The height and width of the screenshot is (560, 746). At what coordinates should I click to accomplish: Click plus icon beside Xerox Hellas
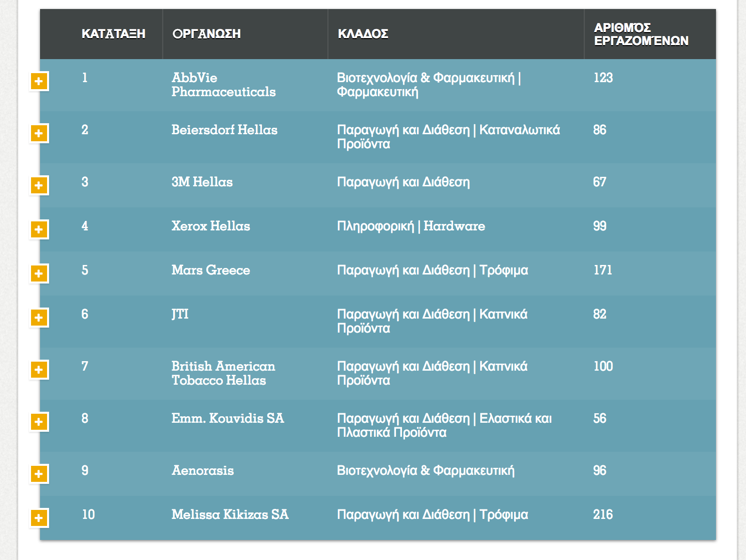pyautogui.click(x=39, y=229)
